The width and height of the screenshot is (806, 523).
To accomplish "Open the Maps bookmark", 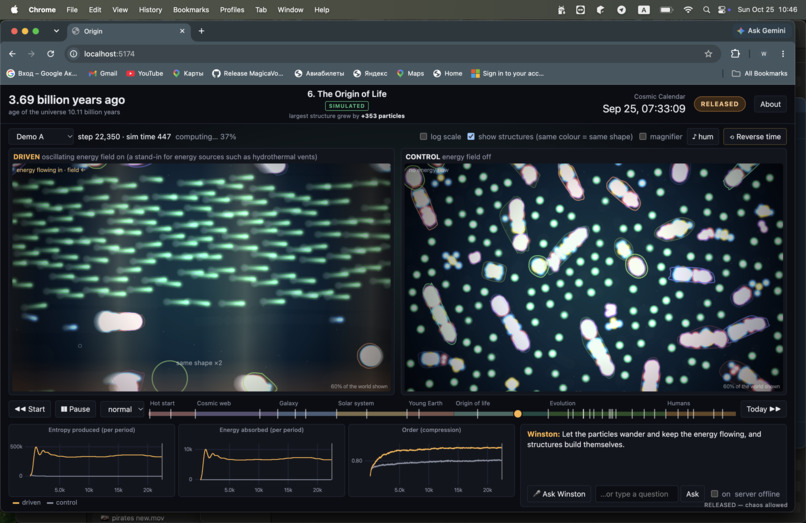I will point(410,74).
